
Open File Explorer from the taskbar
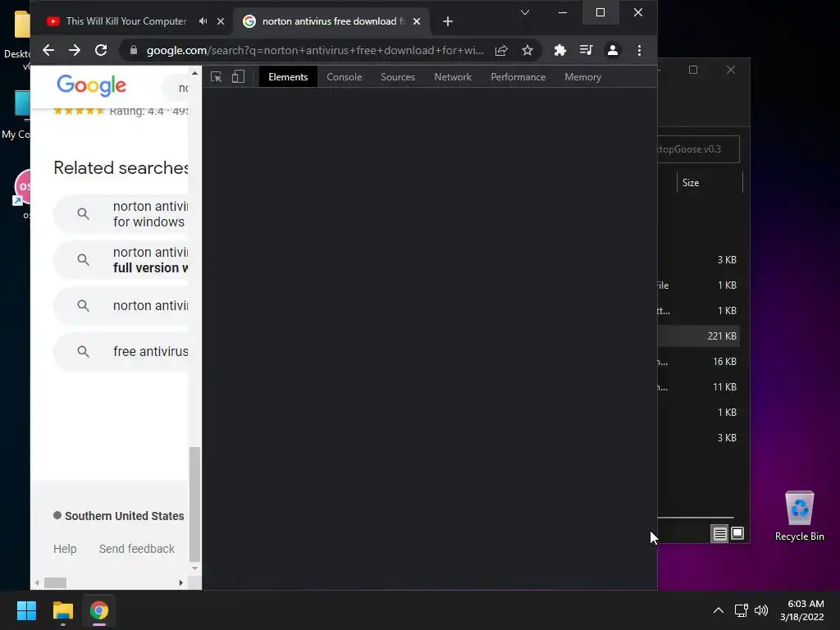[62, 610]
